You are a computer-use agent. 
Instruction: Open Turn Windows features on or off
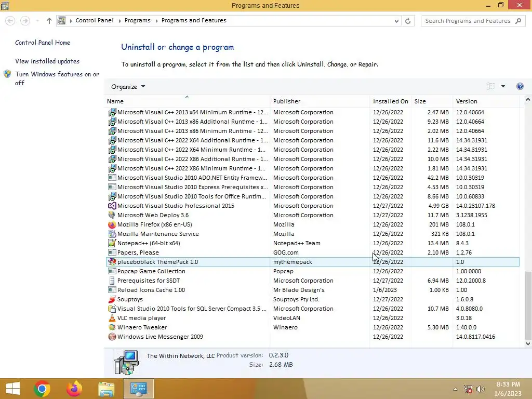click(x=57, y=78)
